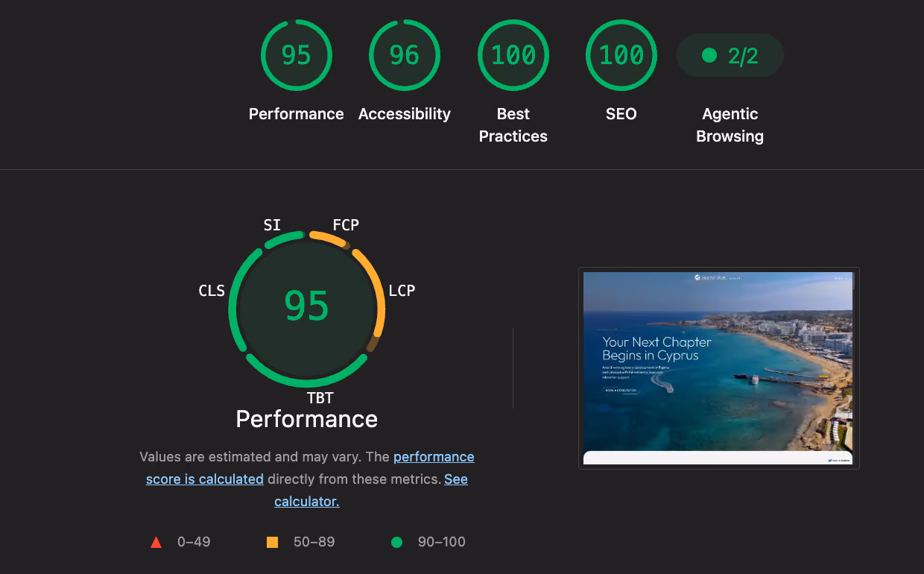Click the large Performance heading under the gauge
The height and width of the screenshot is (574, 924).
(307, 419)
